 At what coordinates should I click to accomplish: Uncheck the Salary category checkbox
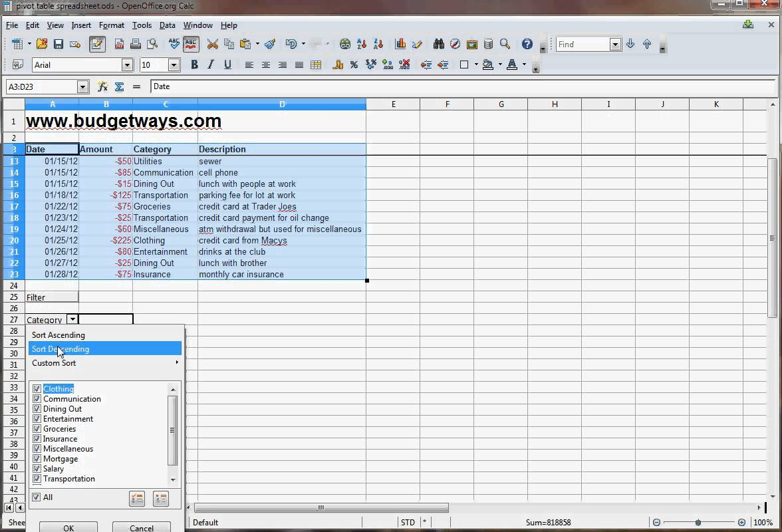click(x=37, y=468)
